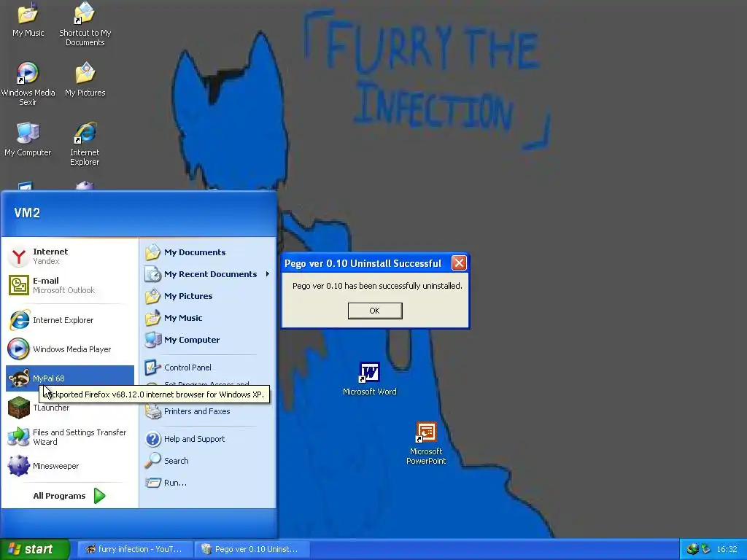Open My Music in Start menu
The height and width of the screenshot is (560, 747).
click(x=208, y=318)
